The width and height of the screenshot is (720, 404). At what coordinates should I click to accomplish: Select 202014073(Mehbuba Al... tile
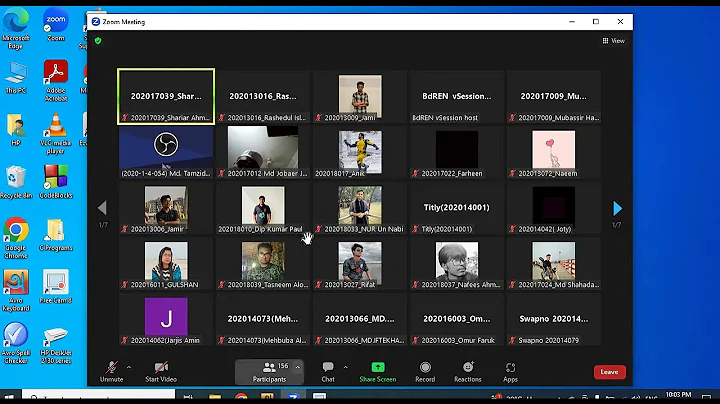click(x=263, y=320)
